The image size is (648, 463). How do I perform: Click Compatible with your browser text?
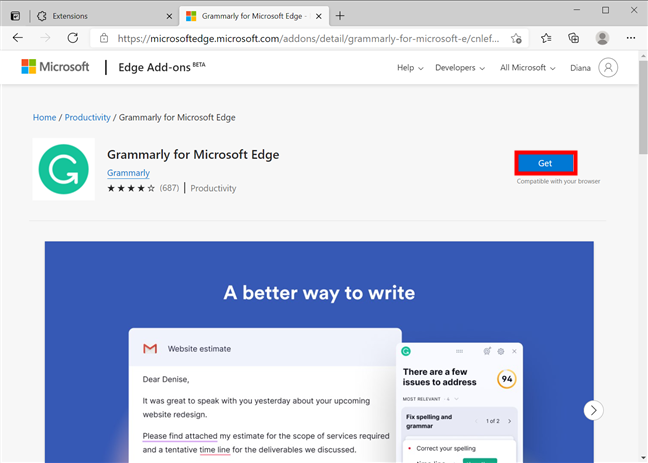(558, 181)
